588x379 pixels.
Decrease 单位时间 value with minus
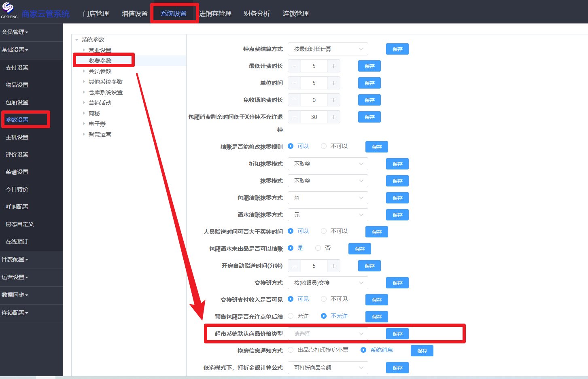pos(294,83)
